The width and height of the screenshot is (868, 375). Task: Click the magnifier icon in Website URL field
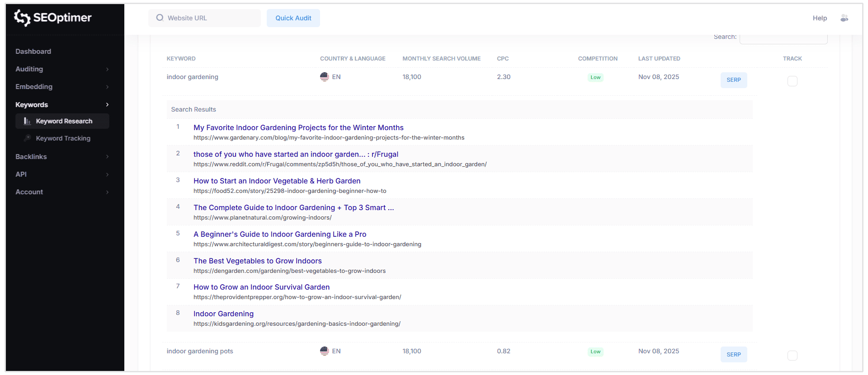point(160,18)
